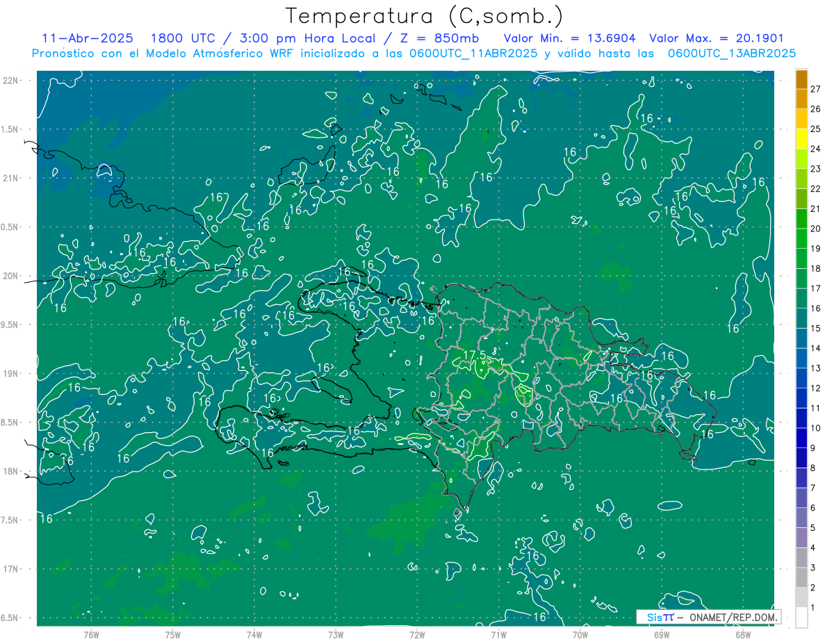Pick the orange swatch between 26 and 27
The width and height of the screenshot is (834, 644).
(x=801, y=99)
